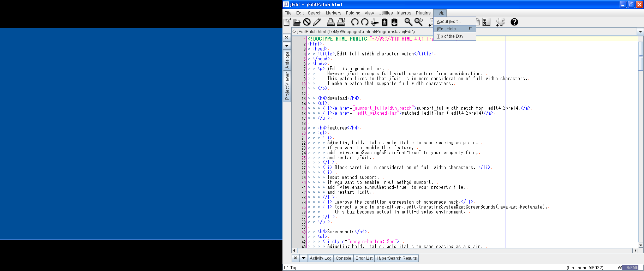Click the Open File folder icon

[x=297, y=22]
